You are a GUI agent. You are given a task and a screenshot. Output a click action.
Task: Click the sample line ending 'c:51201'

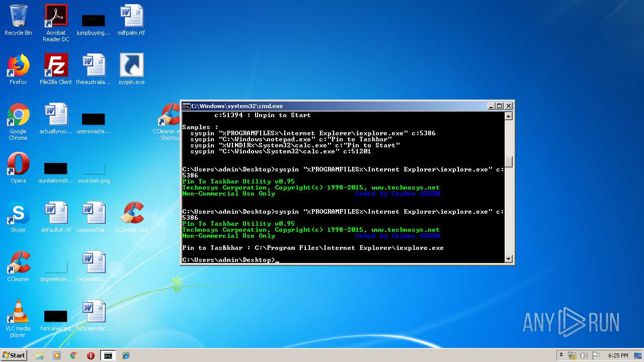pyautogui.click(x=281, y=151)
